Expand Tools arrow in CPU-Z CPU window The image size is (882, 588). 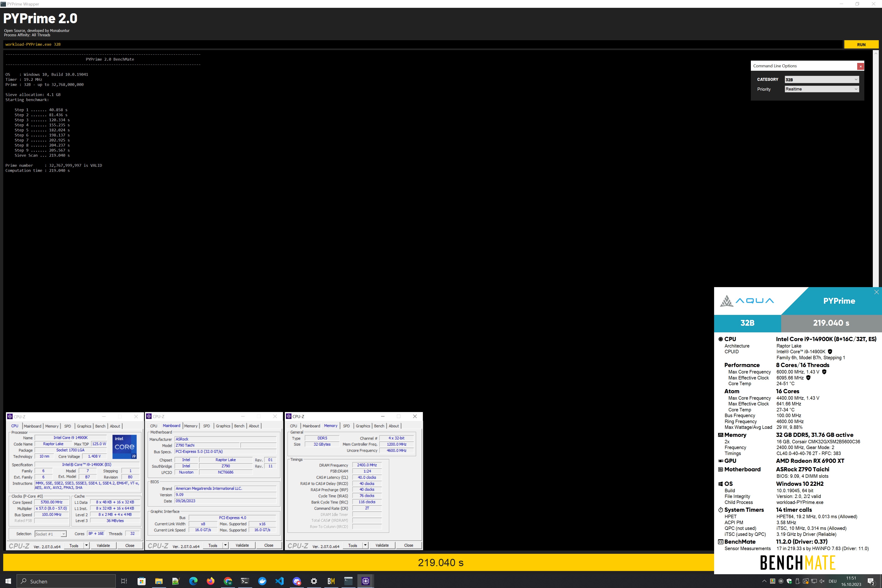[x=87, y=545]
